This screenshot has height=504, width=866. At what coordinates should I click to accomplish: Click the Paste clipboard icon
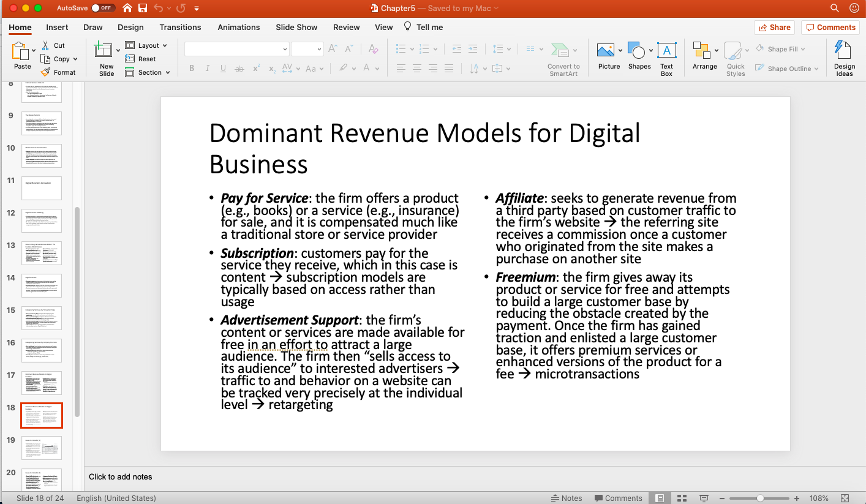pyautogui.click(x=20, y=51)
